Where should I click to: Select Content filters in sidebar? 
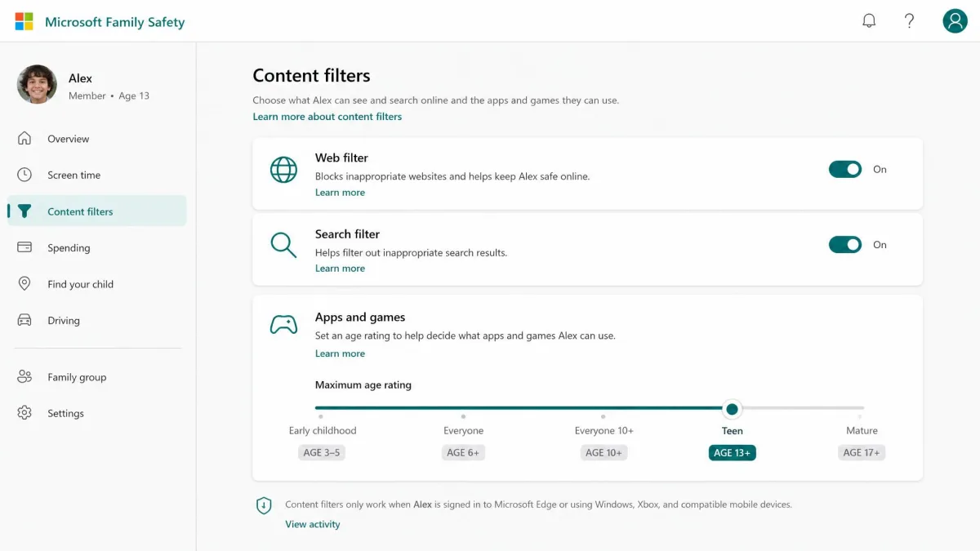point(97,211)
